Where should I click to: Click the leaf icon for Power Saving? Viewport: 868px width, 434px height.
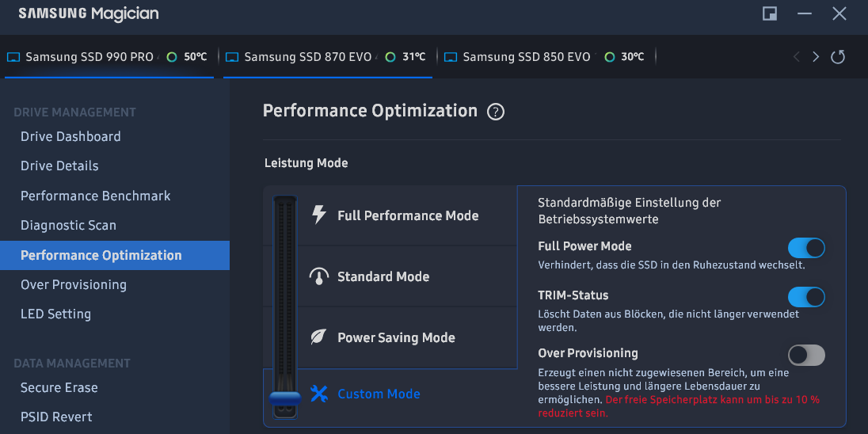[318, 337]
